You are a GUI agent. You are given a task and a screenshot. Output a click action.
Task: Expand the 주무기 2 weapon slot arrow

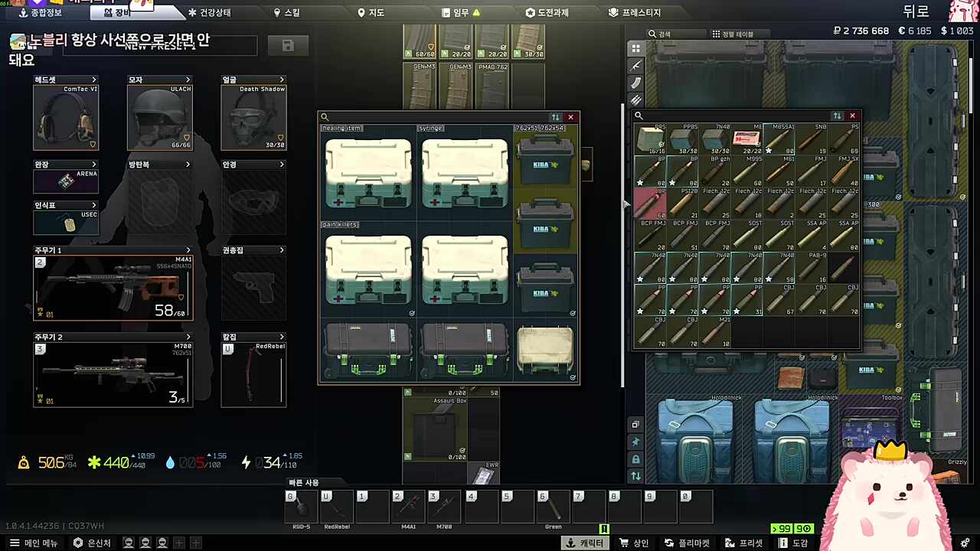(188, 337)
